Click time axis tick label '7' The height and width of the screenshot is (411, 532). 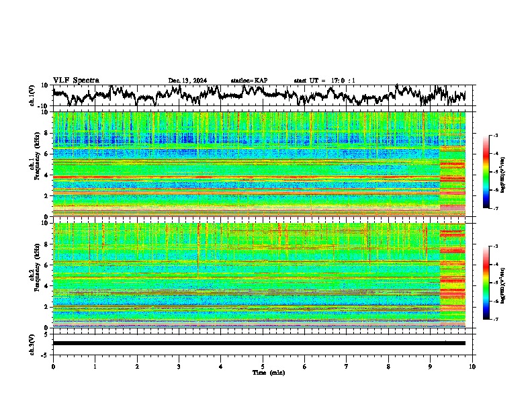[347, 367]
